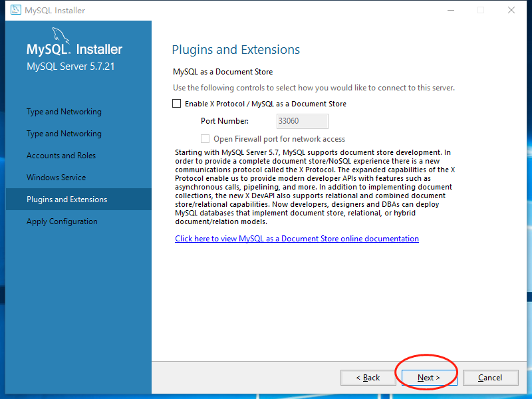Enable X Protocol / Document Store checkbox
This screenshot has width=532, height=399.
[x=176, y=104]
